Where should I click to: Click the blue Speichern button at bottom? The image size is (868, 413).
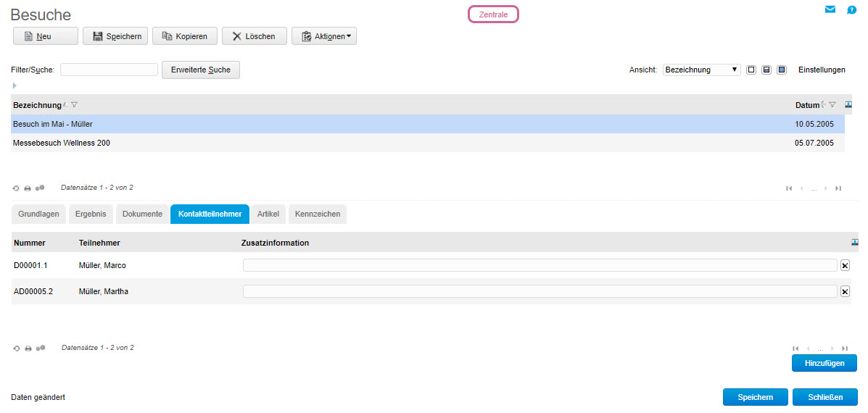click(756, 397)
